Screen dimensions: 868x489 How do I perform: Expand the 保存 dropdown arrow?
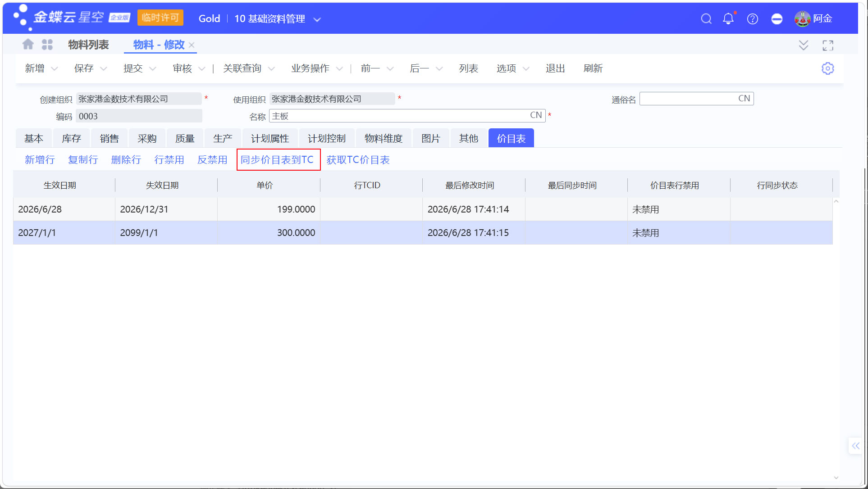pyautogui.click(x=104, y=69)
